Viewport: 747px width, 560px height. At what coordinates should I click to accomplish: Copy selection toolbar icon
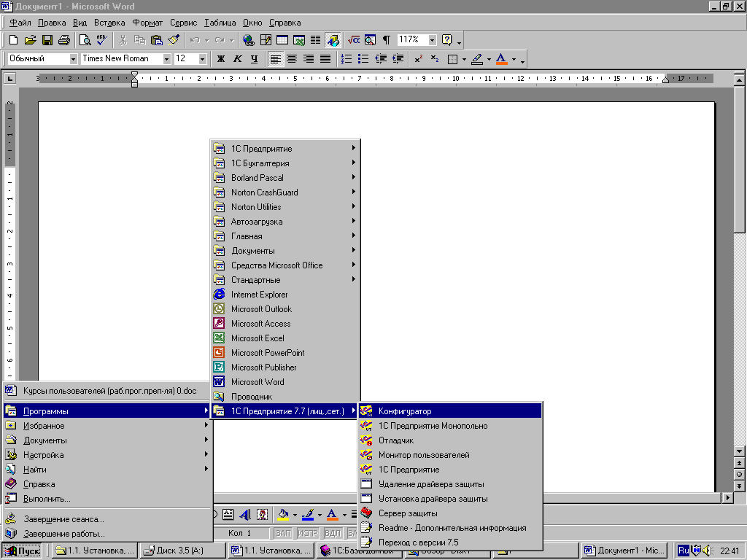coord(139,40)
